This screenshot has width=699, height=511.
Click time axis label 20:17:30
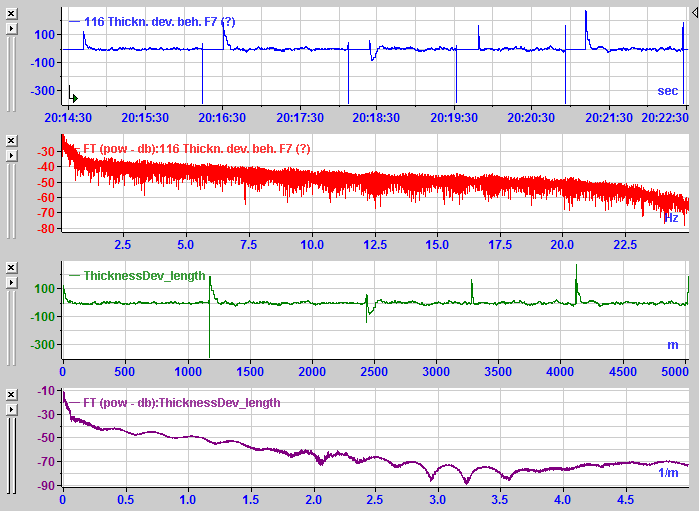pyautogui.click(x=300, y=118)
